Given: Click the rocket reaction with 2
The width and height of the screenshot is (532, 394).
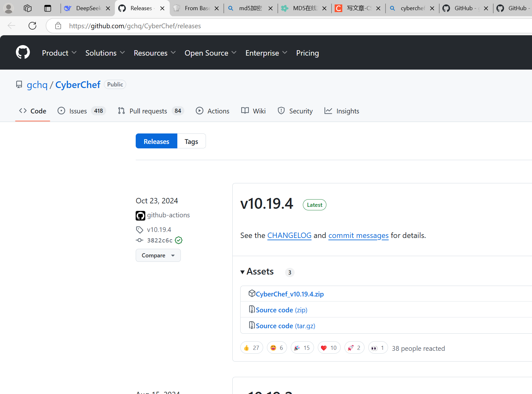Looking at the screenshot, I should tap(354, 348).
